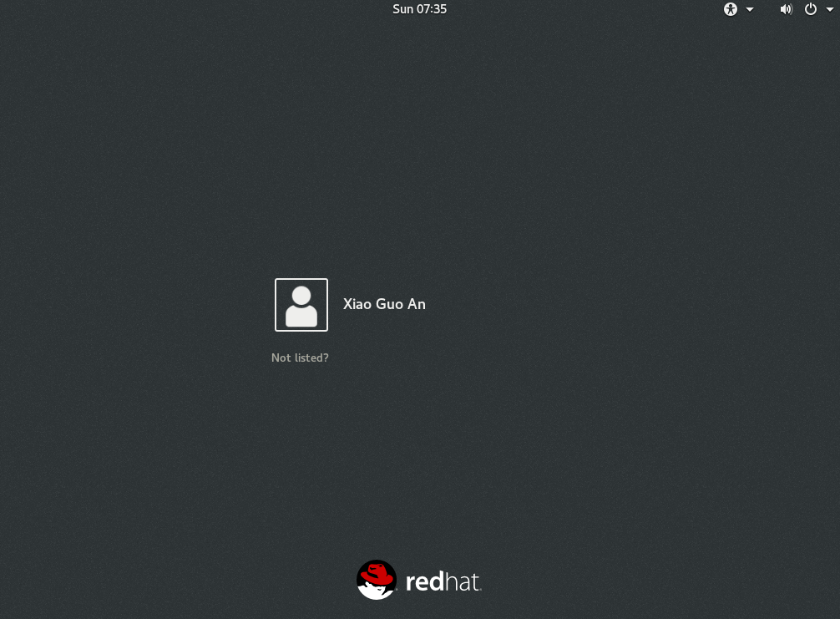840x619 pixels.
Task: Click the bold "red" part of the wordmark
Action: (424, 581)
